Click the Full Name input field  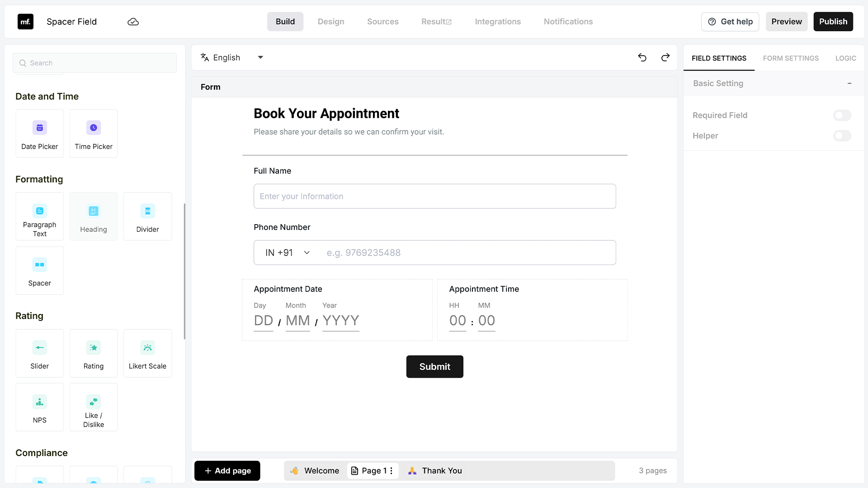click(435, 196)
